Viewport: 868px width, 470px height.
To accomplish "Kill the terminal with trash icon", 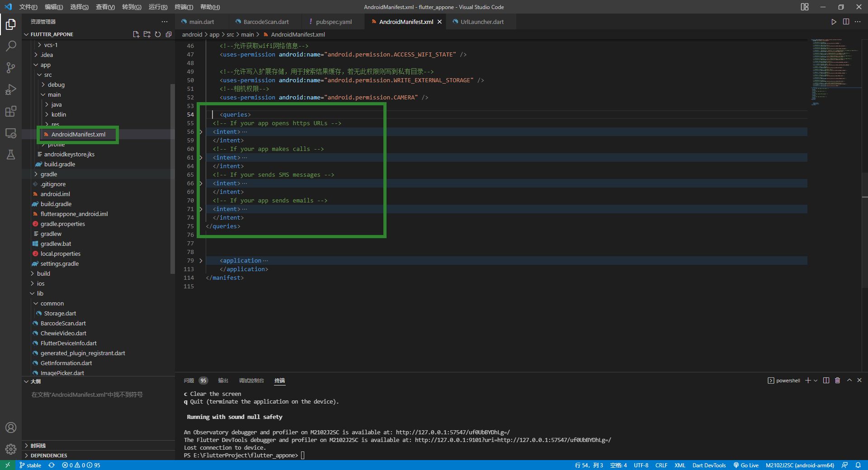I will coord(838,381).
